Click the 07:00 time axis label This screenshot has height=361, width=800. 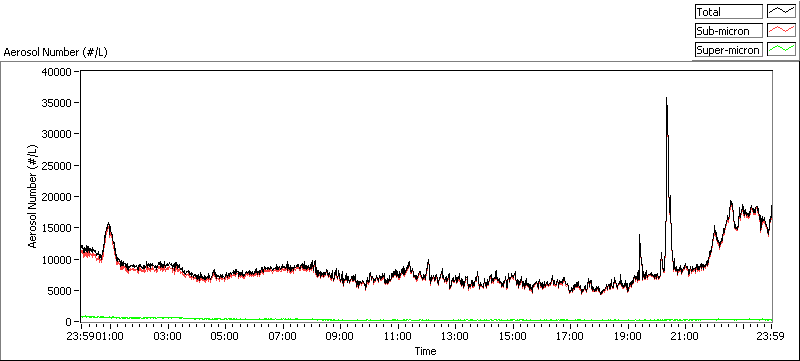point(282,336)
